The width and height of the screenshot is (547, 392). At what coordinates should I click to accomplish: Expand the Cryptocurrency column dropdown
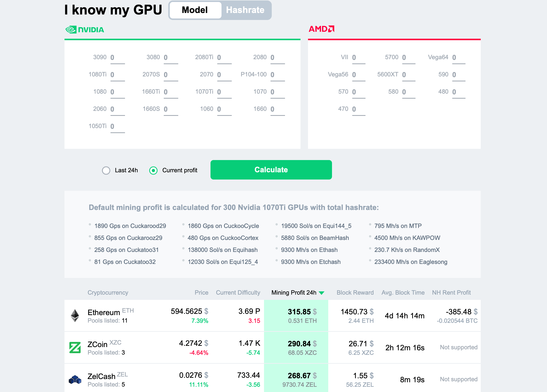pos(108,292)
